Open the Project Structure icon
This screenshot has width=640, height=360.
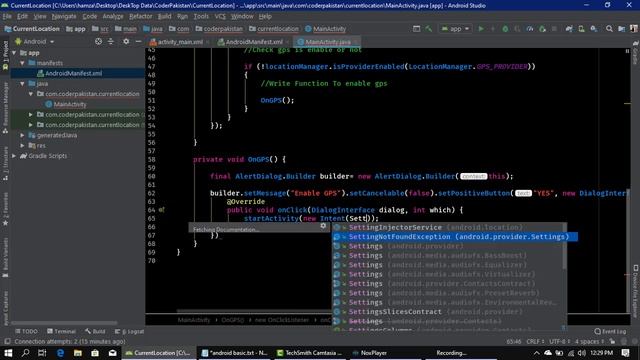(x=622, y=29)
